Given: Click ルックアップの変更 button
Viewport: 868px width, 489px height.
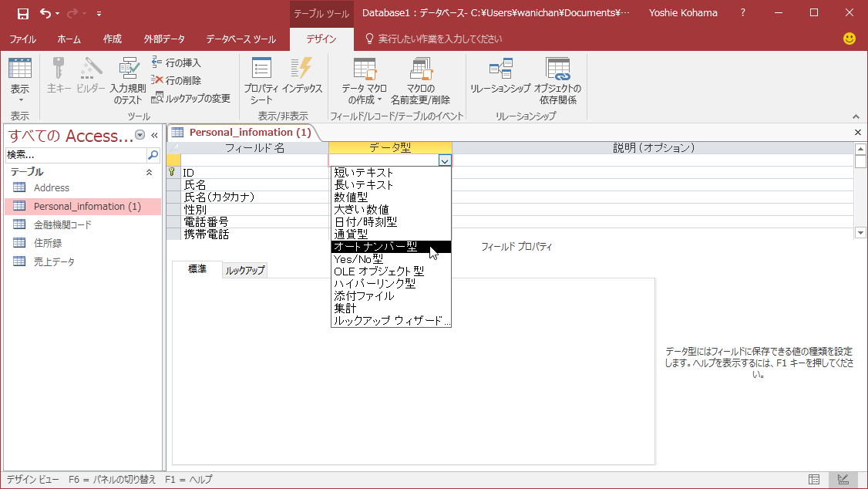Looking at the screenshot, I should (191, 98).
